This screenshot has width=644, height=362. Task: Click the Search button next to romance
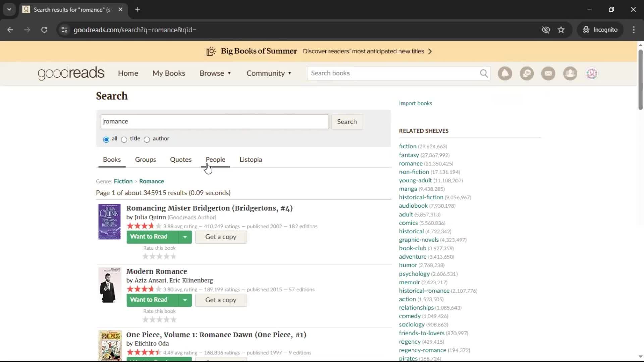347,122
